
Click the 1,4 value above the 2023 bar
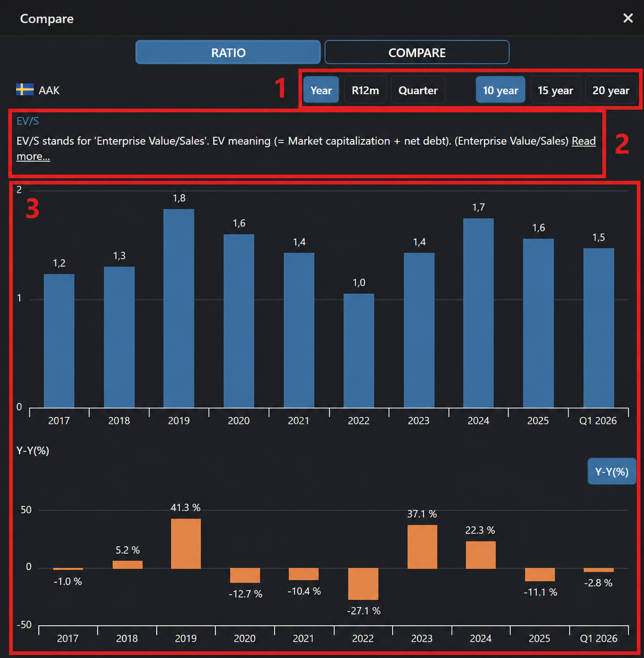pos(419,242)
